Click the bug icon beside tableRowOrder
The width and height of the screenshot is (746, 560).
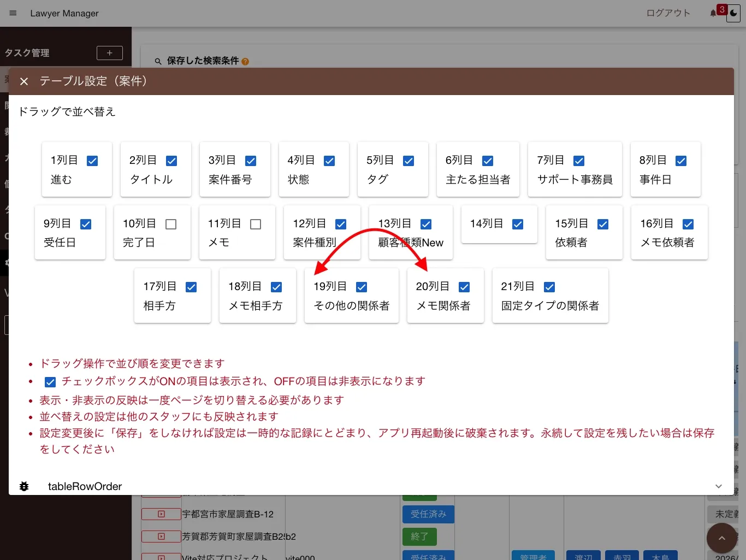24,486
